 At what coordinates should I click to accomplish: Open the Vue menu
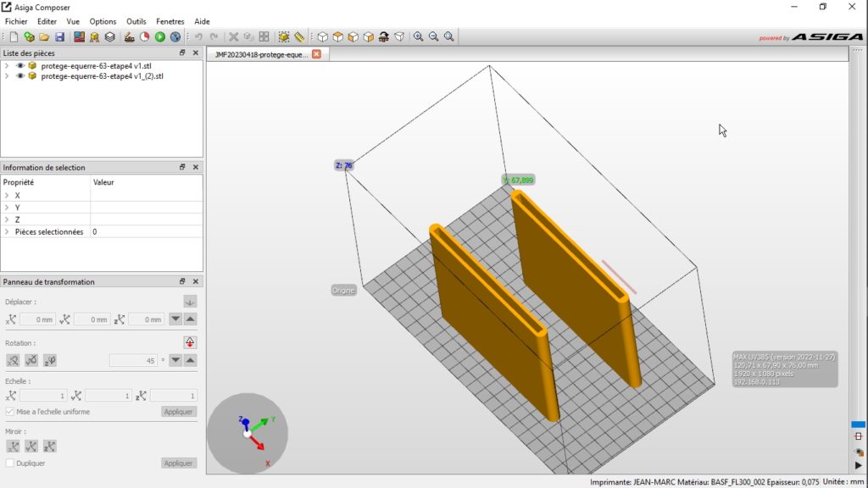coord(73,21)
